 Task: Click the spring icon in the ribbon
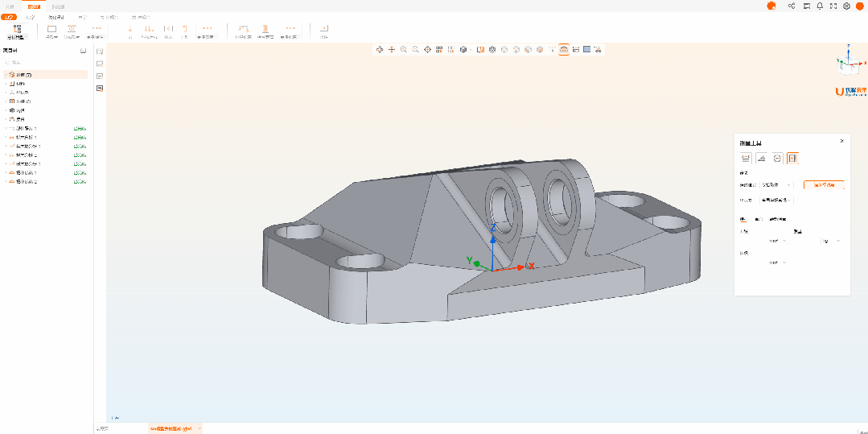pyautogui.click(x=266, y=29)
